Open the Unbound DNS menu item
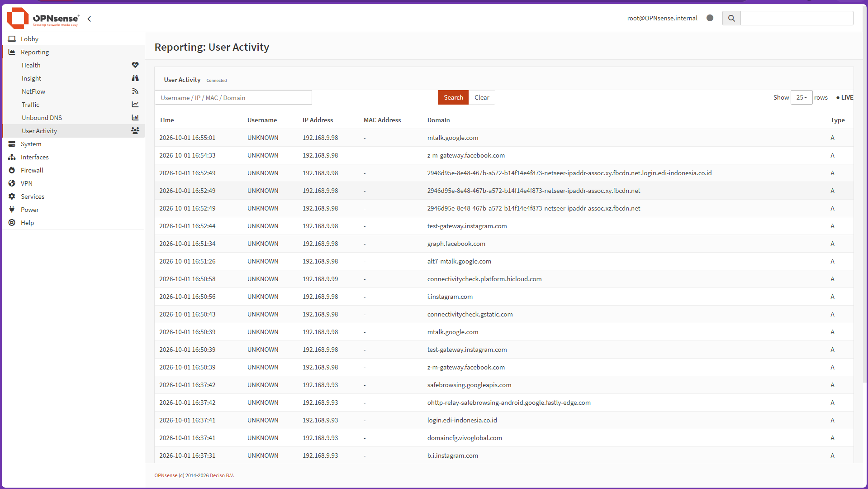 point(73,118)
